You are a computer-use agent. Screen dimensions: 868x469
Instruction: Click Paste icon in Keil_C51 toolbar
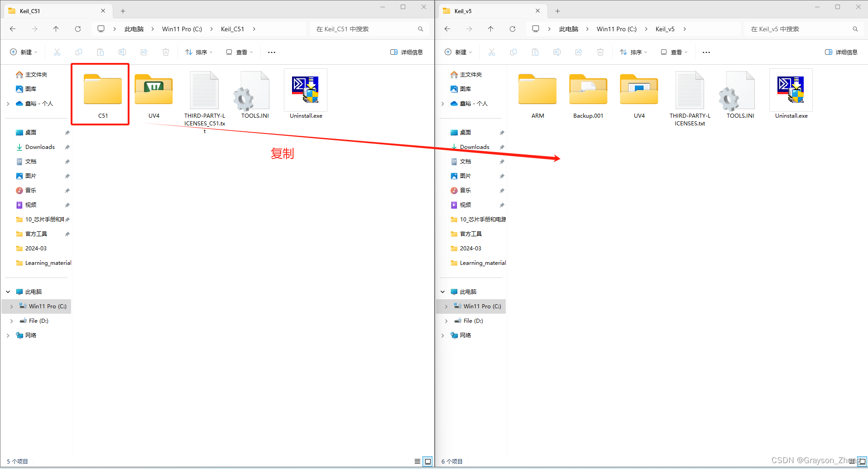(x=101, y=52)
